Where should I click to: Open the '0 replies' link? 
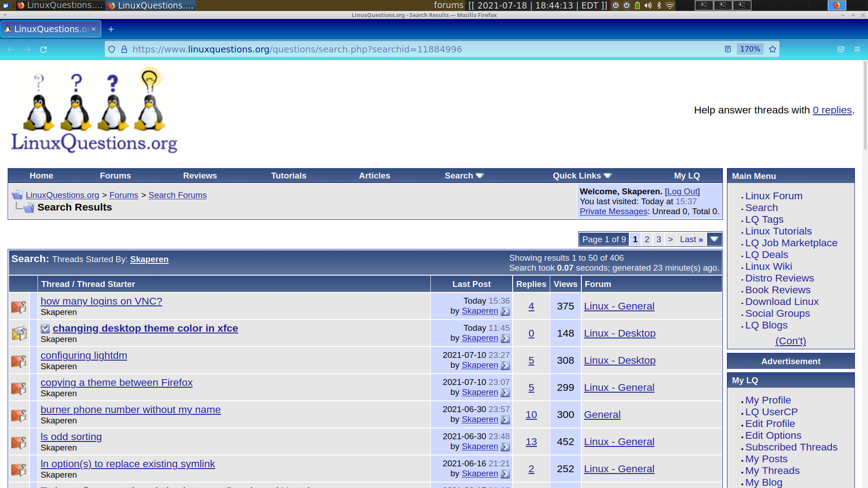pos(832,110)
